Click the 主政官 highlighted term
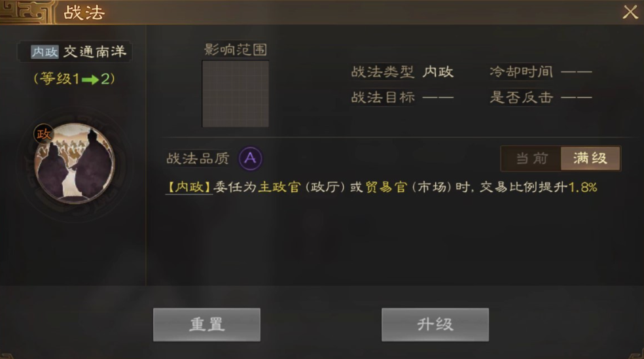Screen dimensions: 644x359 click(279, 188)
